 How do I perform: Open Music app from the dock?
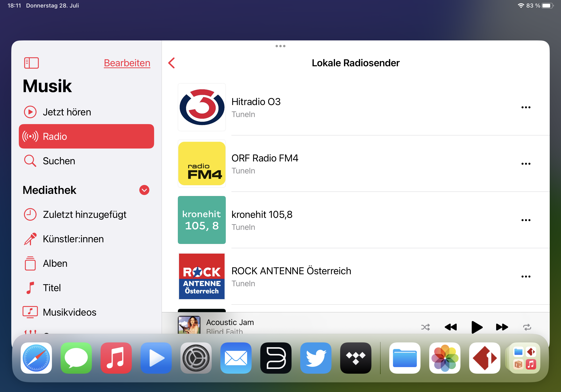(116, 358)
